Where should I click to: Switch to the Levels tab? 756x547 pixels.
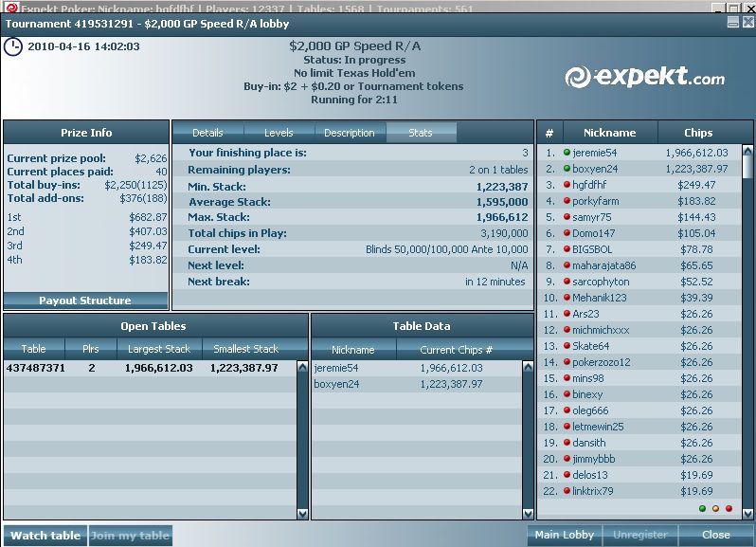click(x=279, y=133)
